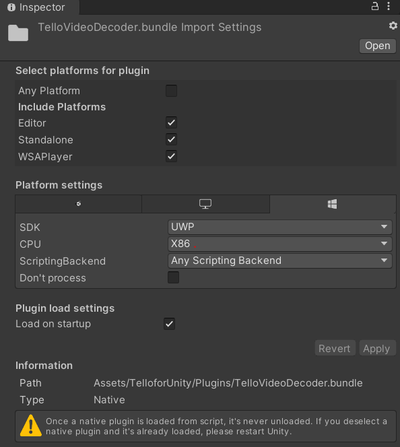
Task: Click the Inspector info icon
Action: click(11, 7)
